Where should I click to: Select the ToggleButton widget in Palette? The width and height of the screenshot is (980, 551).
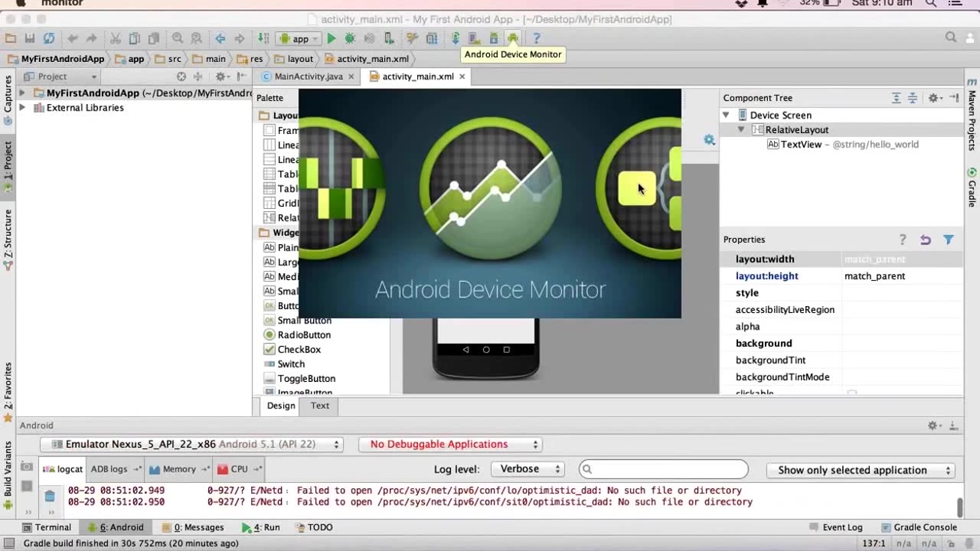click(x=299, y=379)
